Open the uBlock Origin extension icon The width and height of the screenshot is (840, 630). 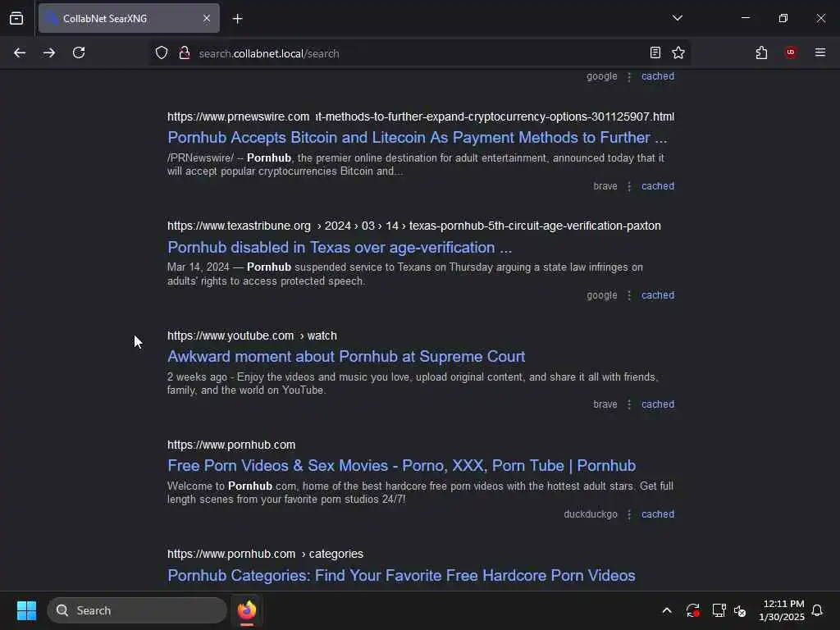tap(790, 52)
